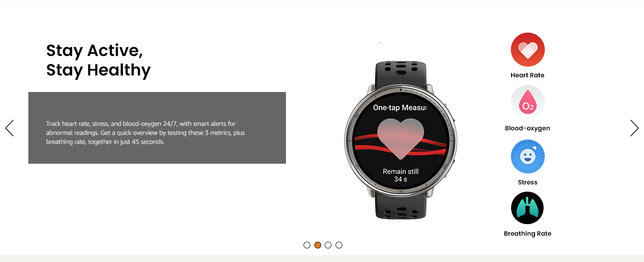Click the watch's upper perforated strap

coord(400,73)
